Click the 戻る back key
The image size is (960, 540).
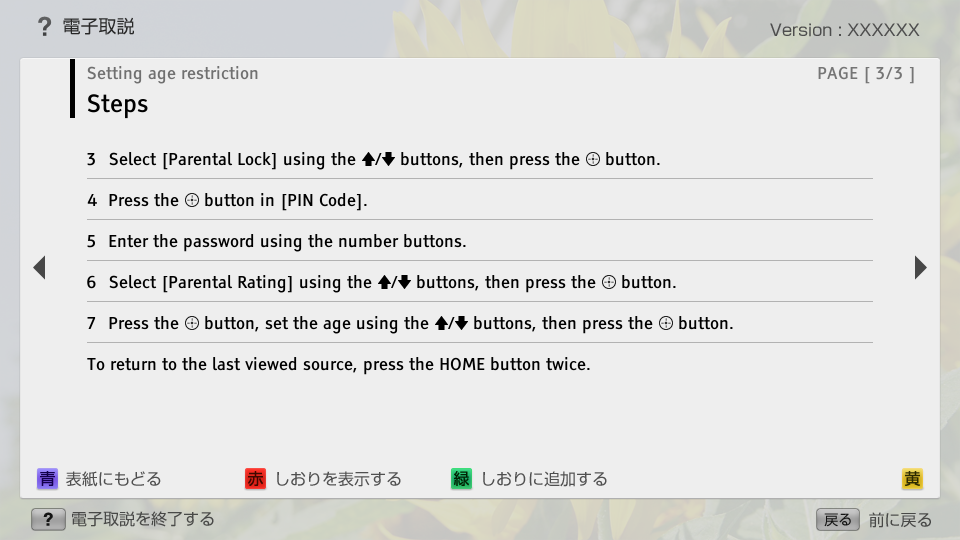tap(837, 519)
